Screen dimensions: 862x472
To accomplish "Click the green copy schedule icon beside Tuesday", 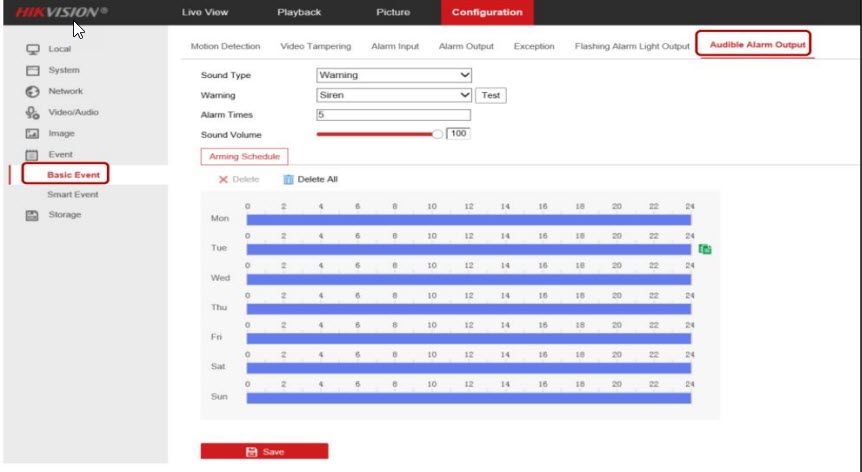I will [x=705, y=249].
